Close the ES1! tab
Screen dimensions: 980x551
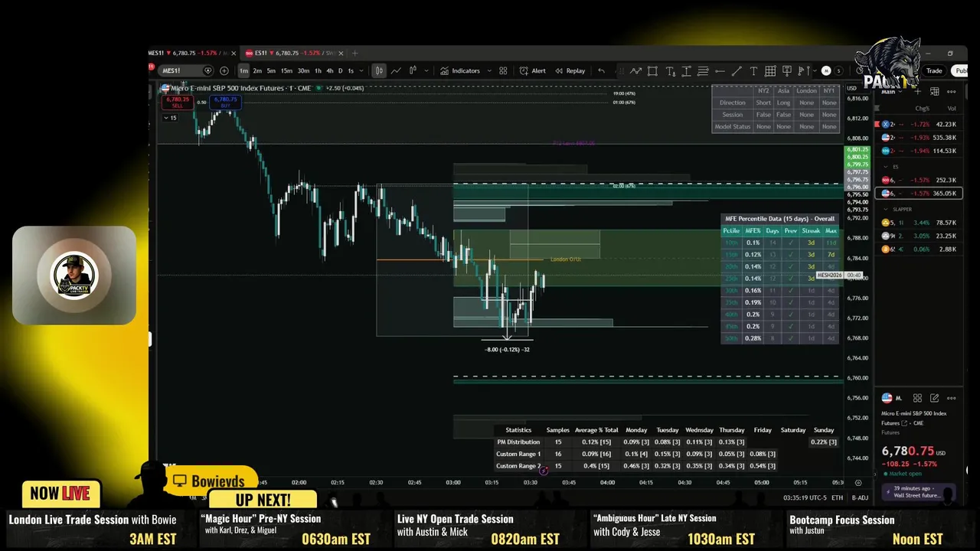341,53
